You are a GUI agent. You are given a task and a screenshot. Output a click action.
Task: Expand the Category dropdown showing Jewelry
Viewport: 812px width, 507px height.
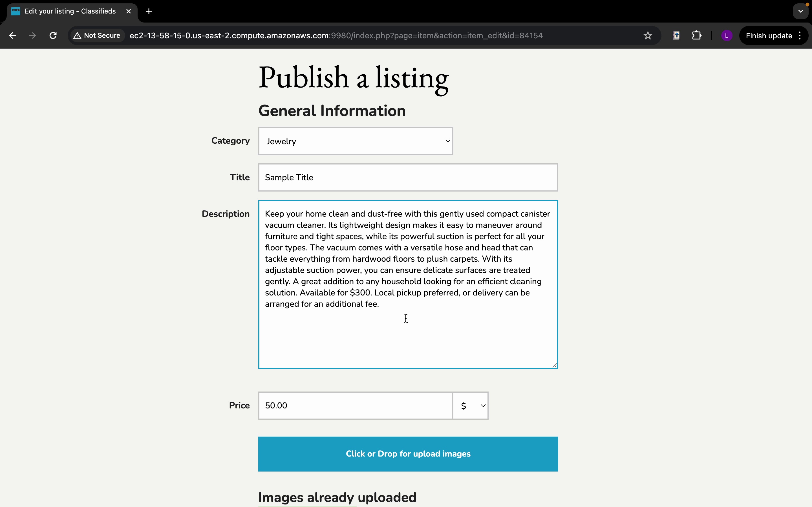click(355, 141)
